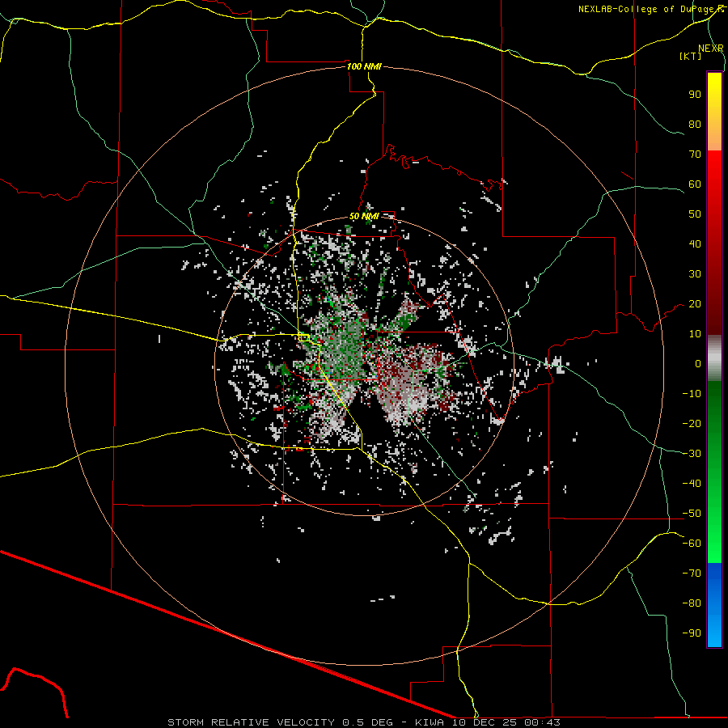Click the -70 value on the velocity scale
Screen dimensions: 728x728
point(692,574)
